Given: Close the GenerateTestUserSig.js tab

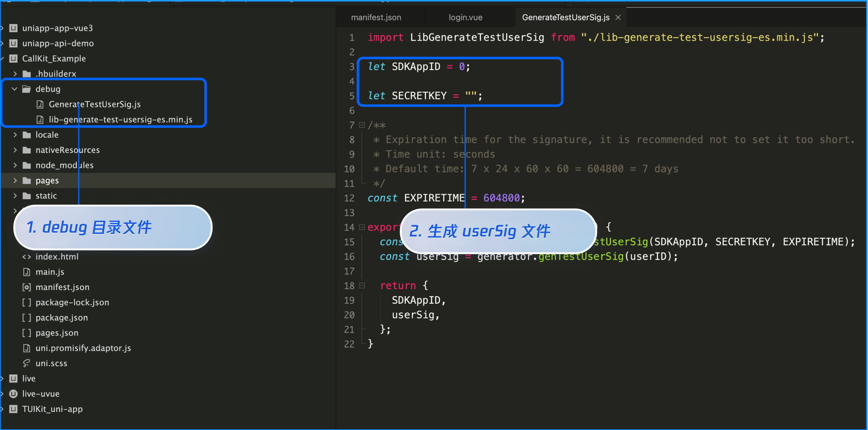Looking at the screenshot, I should (618, 18).
